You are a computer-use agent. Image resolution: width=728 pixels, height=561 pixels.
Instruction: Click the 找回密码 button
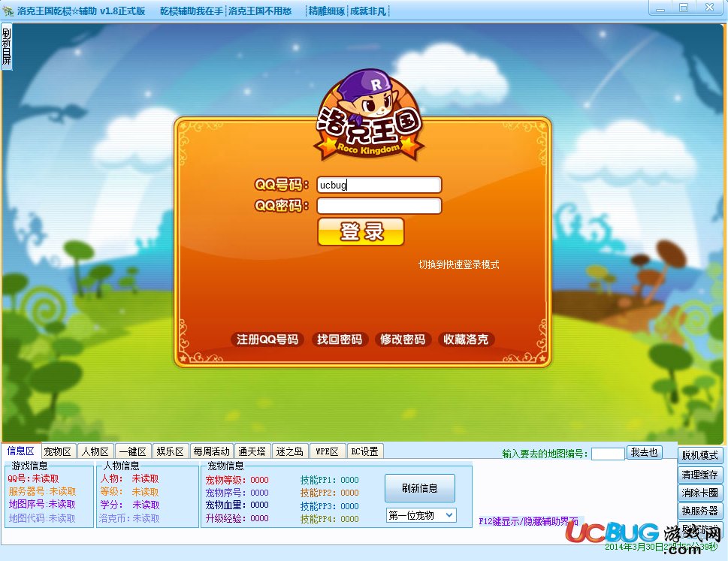tap(340, 339)
